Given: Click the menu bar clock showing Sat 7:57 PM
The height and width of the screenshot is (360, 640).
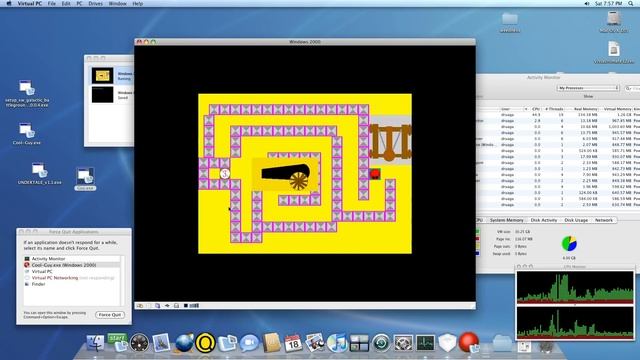Looking at the screenshot, I should tap(608, 3).
